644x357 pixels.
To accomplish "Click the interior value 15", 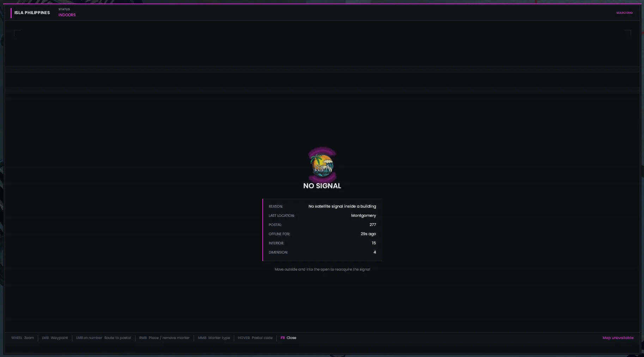I will click(374, 243).
